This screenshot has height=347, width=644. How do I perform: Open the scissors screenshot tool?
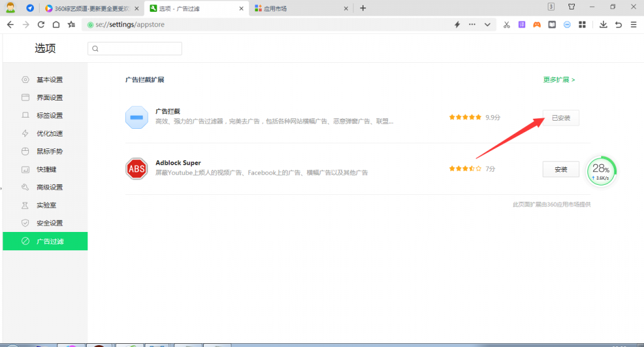506,25
